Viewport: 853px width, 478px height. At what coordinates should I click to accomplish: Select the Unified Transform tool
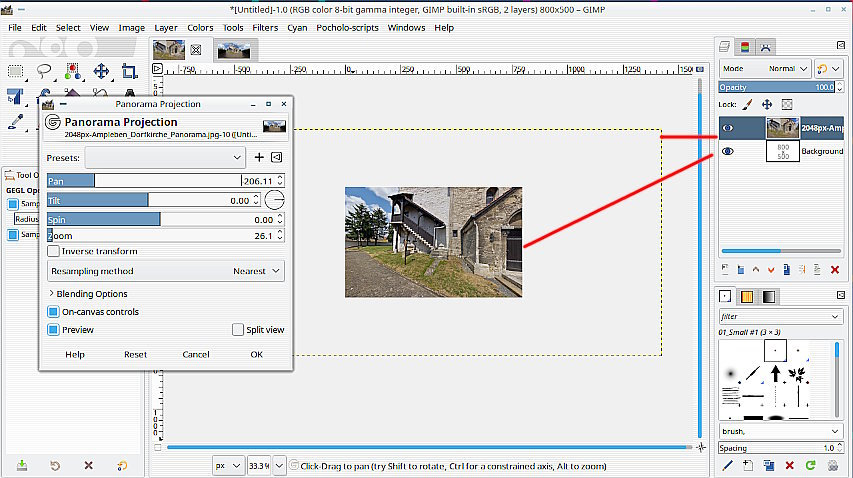pos(15,96)
